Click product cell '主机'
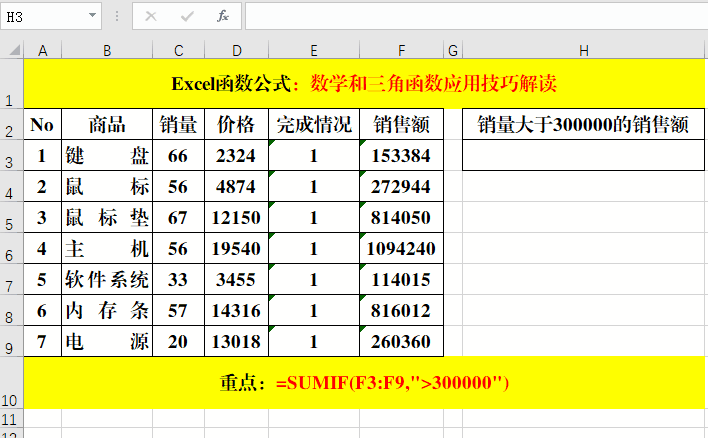Screen dimensions: 708x438 107,248
